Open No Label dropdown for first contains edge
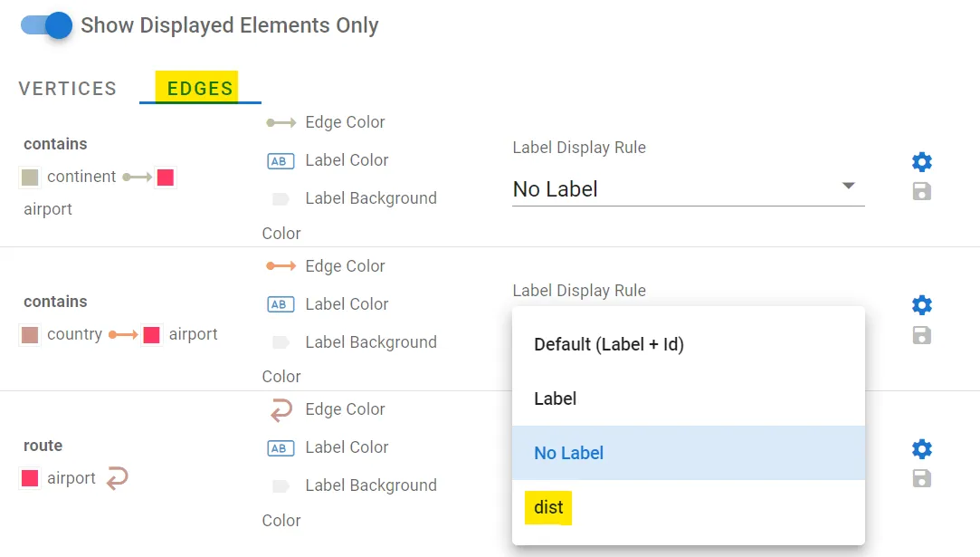Viewport: 980px width, 557px height. pos(688,189)
